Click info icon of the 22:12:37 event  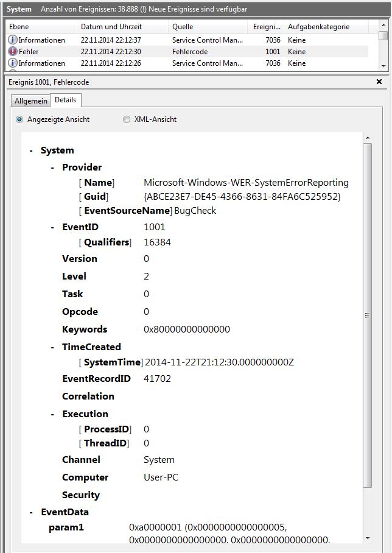tap(13, 40)
